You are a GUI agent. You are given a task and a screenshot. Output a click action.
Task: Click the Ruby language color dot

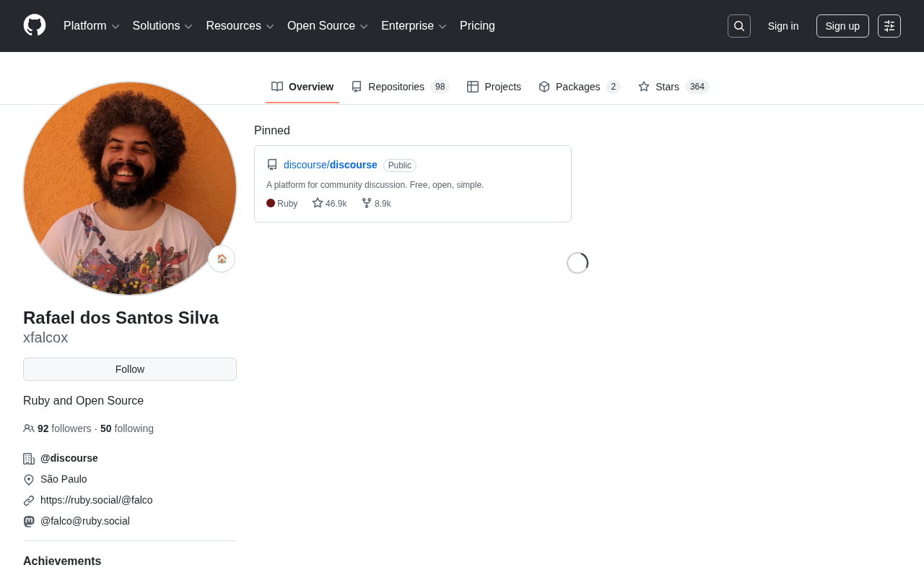(x=271, y=203)
